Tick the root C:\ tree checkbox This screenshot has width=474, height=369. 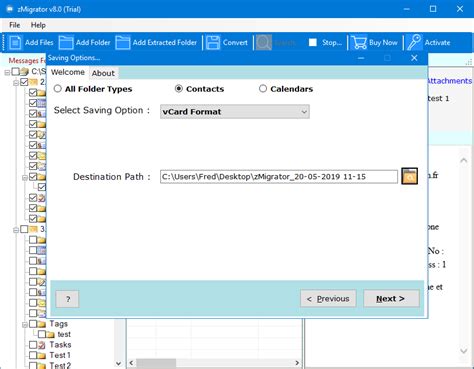[16, 72]
